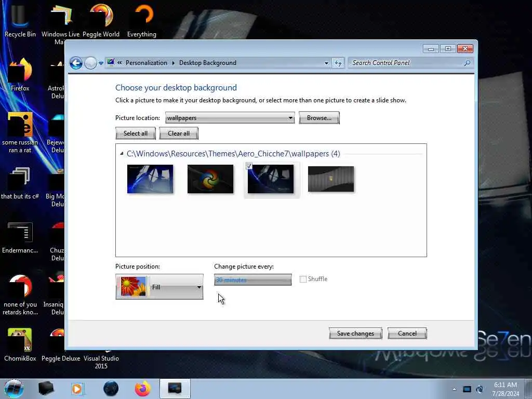The image size is (532, 399).
Task: Open dark globe browser taskbar icon
Action: pyautogui.click(x=111, y=389)
